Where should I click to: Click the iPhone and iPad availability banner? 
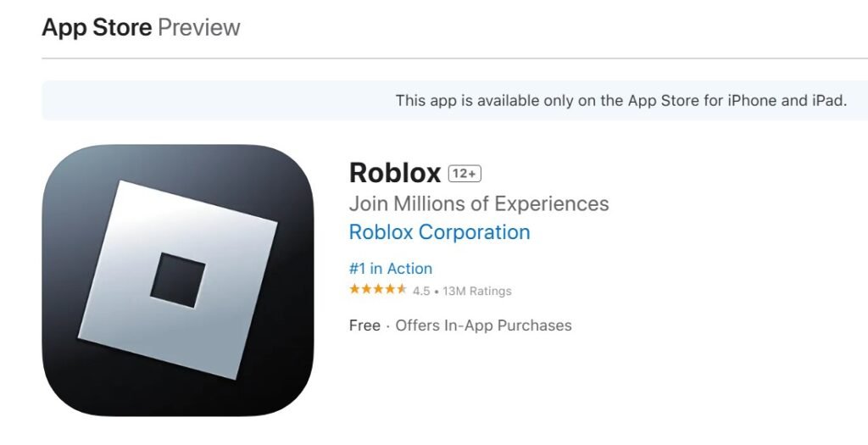tap(455, 101)
